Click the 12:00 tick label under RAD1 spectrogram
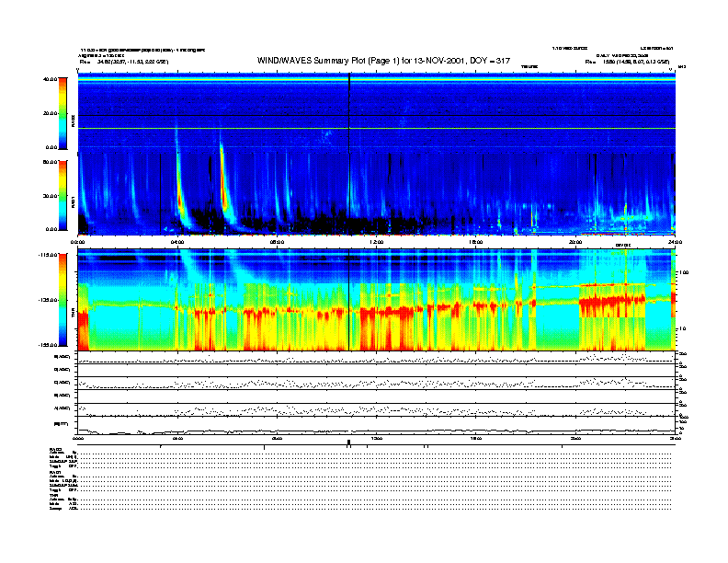Screen dimensions: 728x563 (376, 242)
